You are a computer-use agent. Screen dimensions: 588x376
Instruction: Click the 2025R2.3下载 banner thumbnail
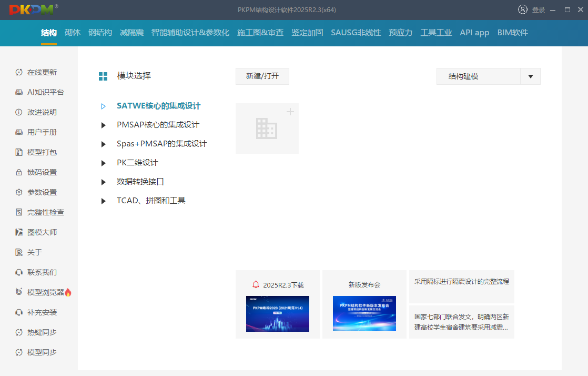277,313
